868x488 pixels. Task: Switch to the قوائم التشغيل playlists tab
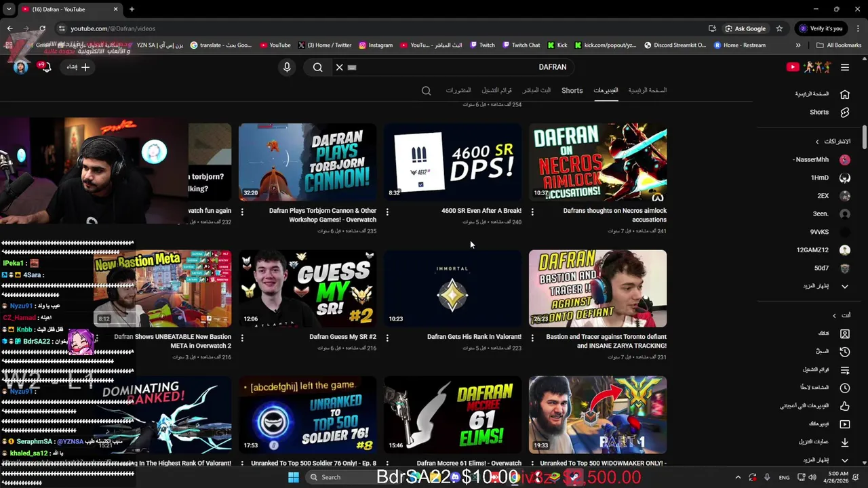[x=496, y=91]
